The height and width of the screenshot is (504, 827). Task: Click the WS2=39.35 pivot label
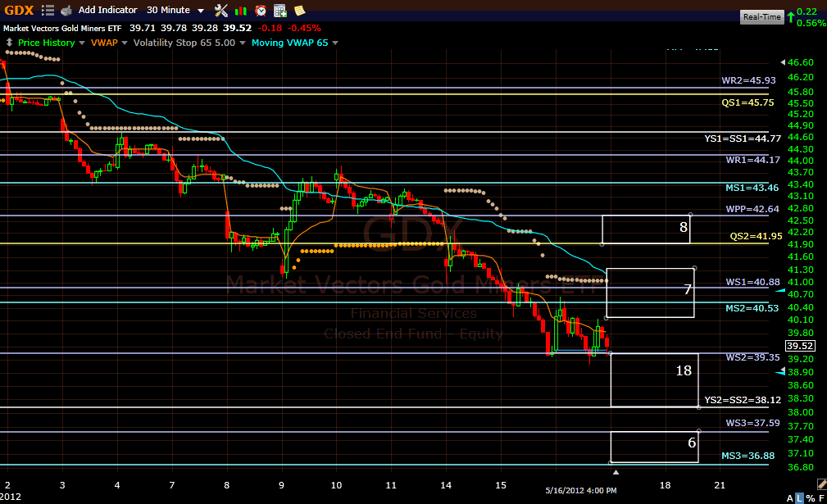[752, 357]
